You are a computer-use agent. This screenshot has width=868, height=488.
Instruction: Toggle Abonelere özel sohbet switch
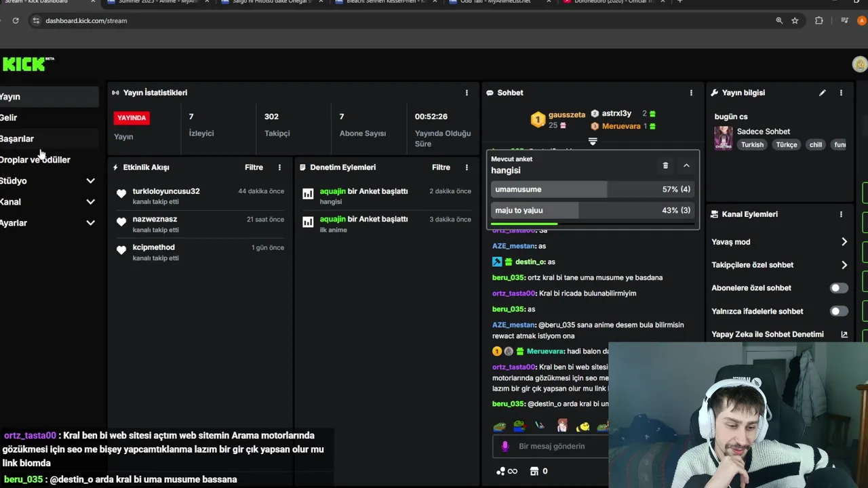point(839,288)
